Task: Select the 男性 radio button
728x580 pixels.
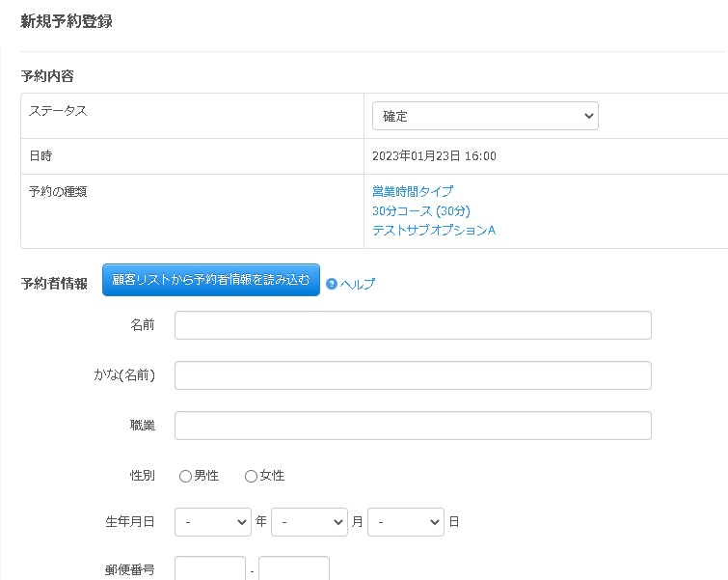Action: tap(185, 476)
